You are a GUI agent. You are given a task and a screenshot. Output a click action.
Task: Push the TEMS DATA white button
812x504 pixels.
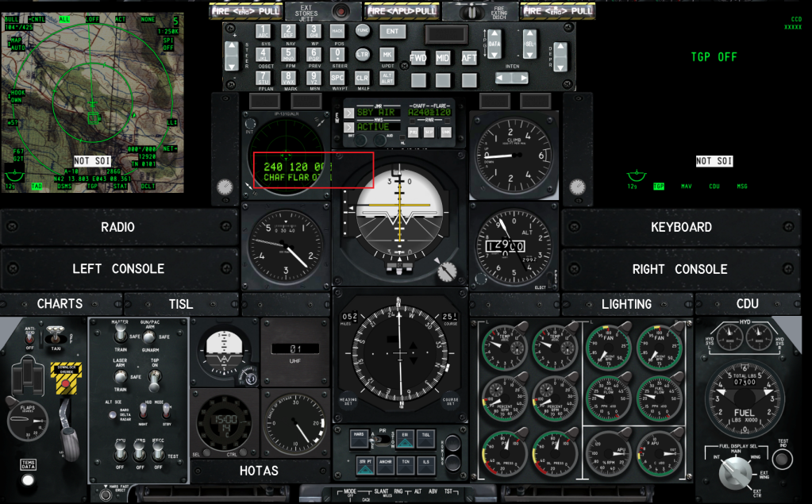tap(29, 479)
